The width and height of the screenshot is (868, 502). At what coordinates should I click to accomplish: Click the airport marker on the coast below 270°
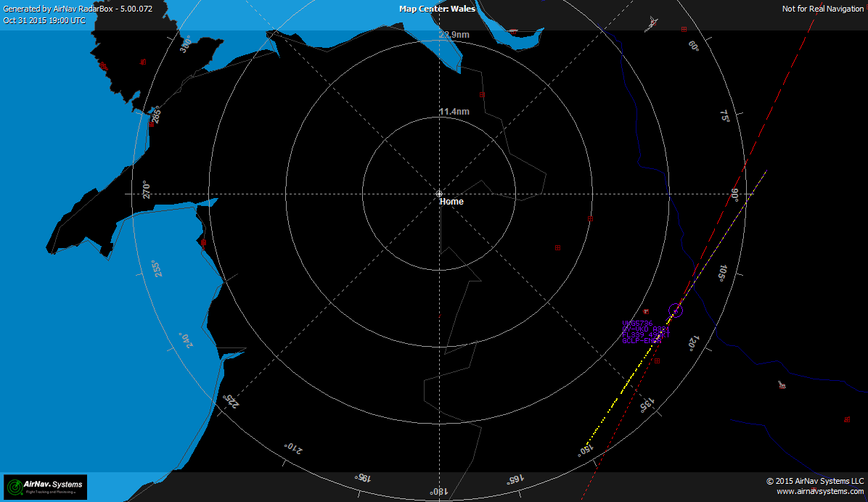[203, 242]
